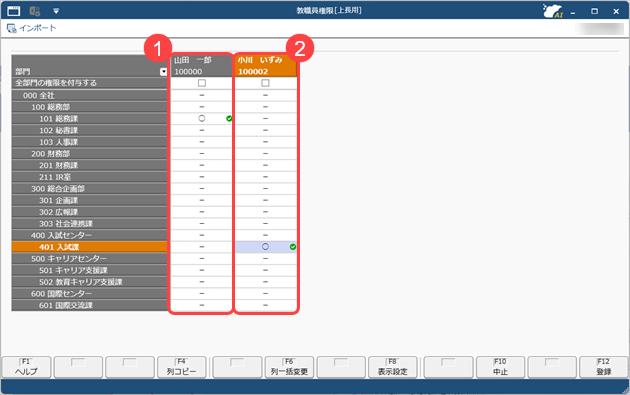Select the 300 総合企画部 department row
Image resolution: width=630 pixels, height=395 pixels.
89,188
